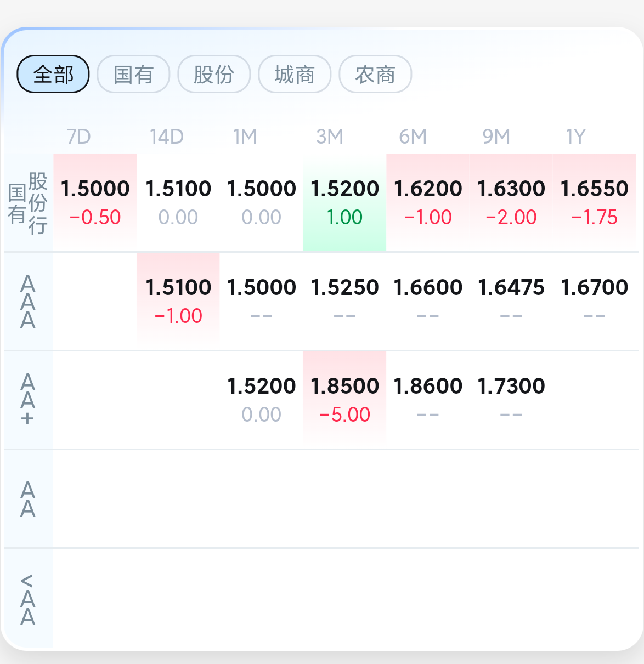Image resolution: width=644 pixels, height=664 pixels.
Task: Switch to the 股份 filter chip
Action: (x=214, y=74)
